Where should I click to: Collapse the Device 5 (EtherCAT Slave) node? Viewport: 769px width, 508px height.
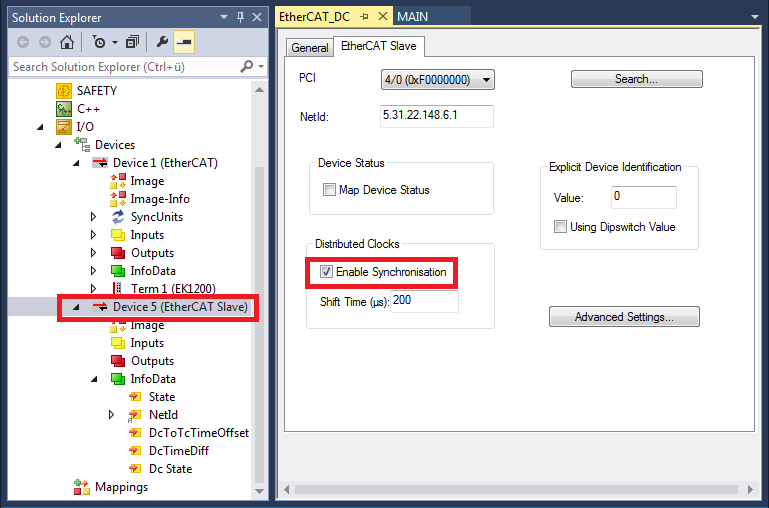76,307
